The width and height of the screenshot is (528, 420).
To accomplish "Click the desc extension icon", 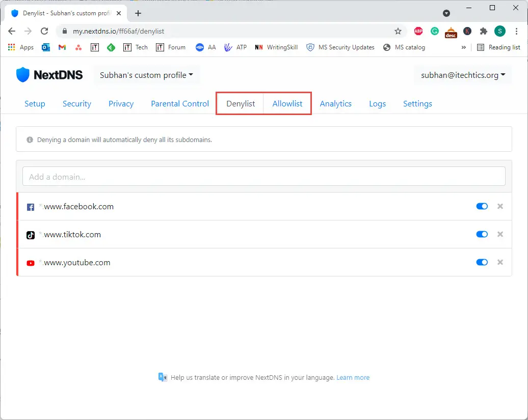I will (x=451, y=32).
